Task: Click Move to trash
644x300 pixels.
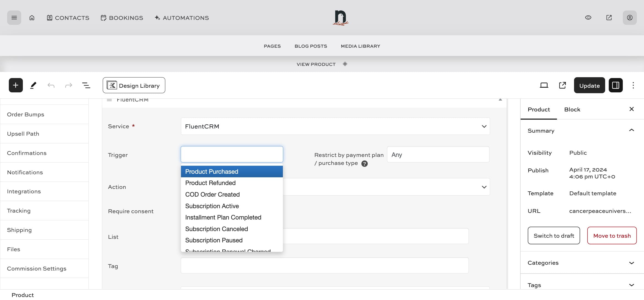Action: (x=612, y=235)
